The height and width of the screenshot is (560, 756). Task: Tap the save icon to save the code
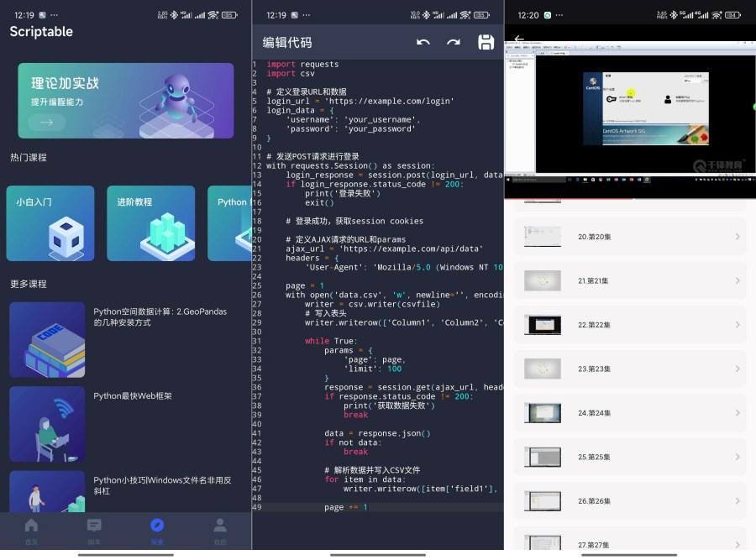486,40
